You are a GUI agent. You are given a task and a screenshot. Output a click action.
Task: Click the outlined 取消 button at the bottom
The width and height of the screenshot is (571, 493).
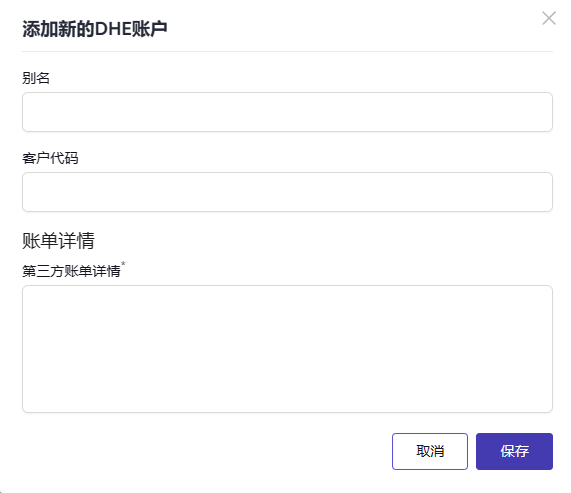click(430, 451)
